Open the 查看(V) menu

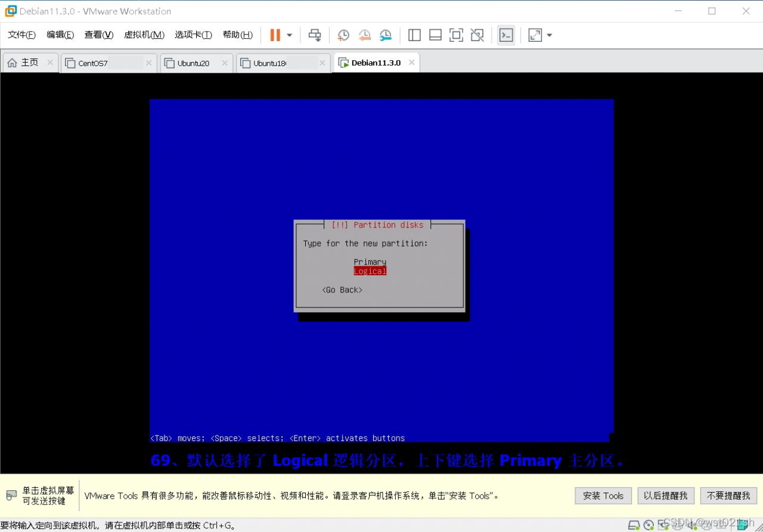[99, 35]
